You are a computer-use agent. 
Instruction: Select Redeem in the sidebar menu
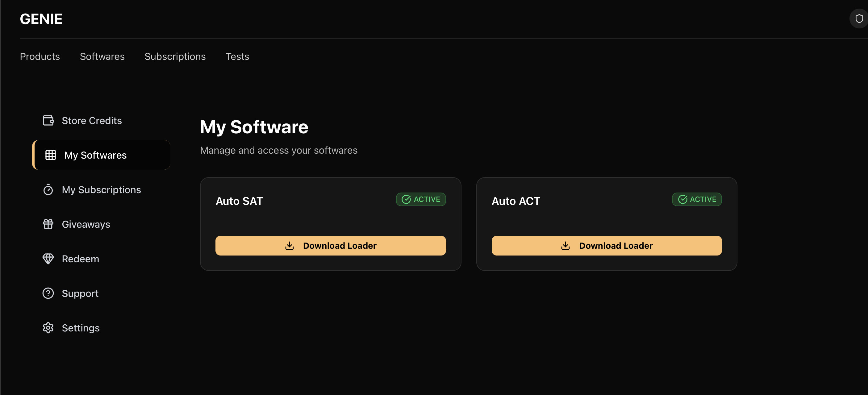[81, 259]
